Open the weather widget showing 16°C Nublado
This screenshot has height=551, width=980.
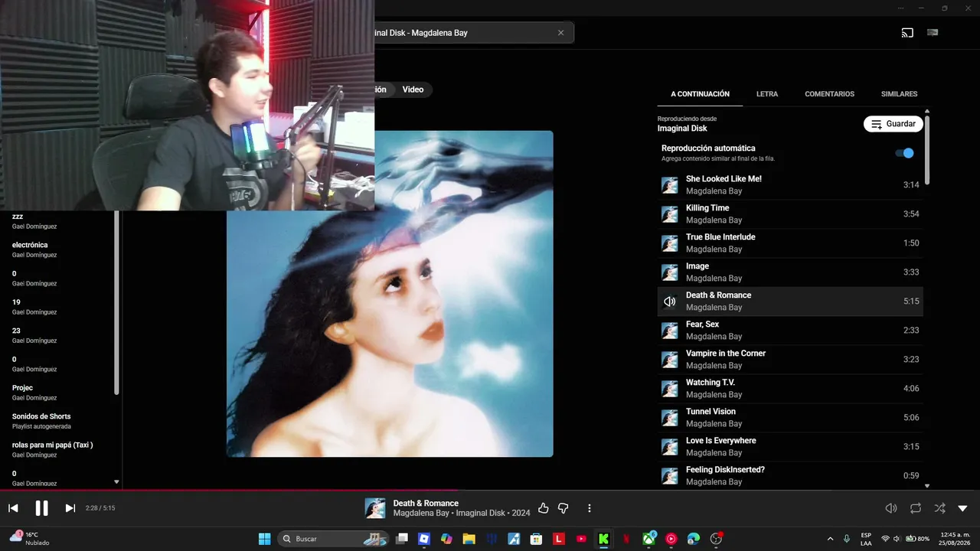coord(31,538)
